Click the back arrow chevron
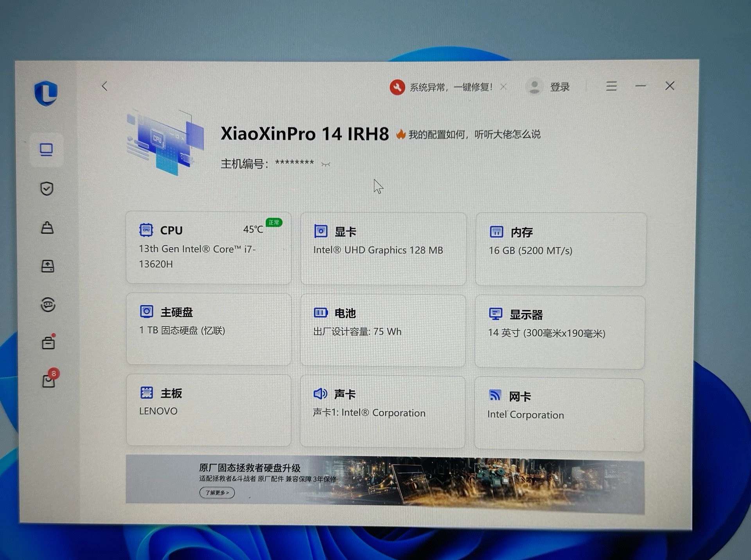This screenshot has width=751, height=560. pos(104,86)
